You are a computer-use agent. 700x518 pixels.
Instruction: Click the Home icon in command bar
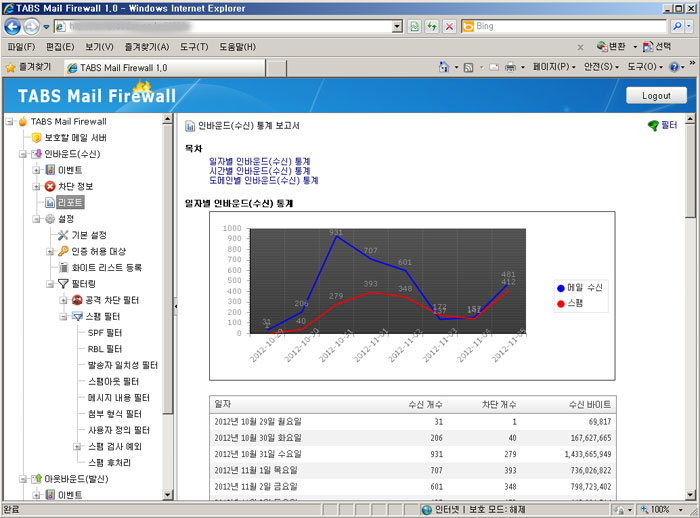444,67
